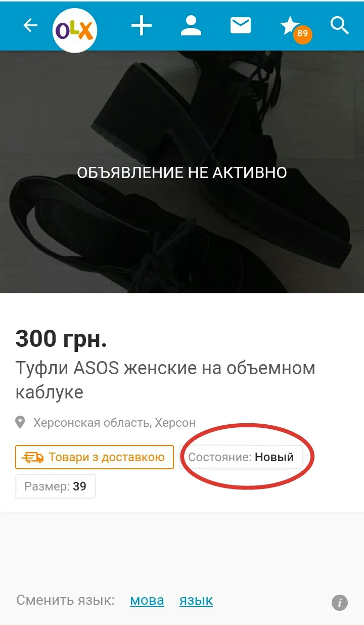The width and height of the screenshot is (364, 625).
Task: Open the dimmed shoe product photo
Action: pyautogui.click(x=182, y=172)
